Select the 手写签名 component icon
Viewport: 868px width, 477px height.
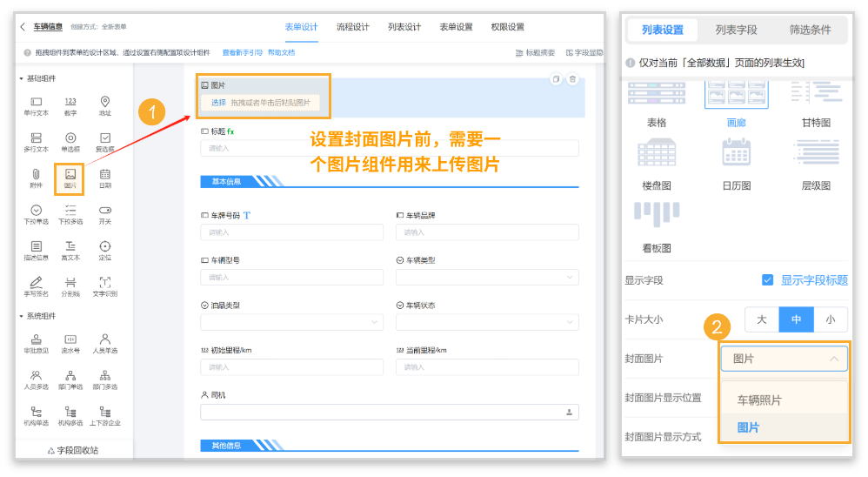(x=36, y=283)
